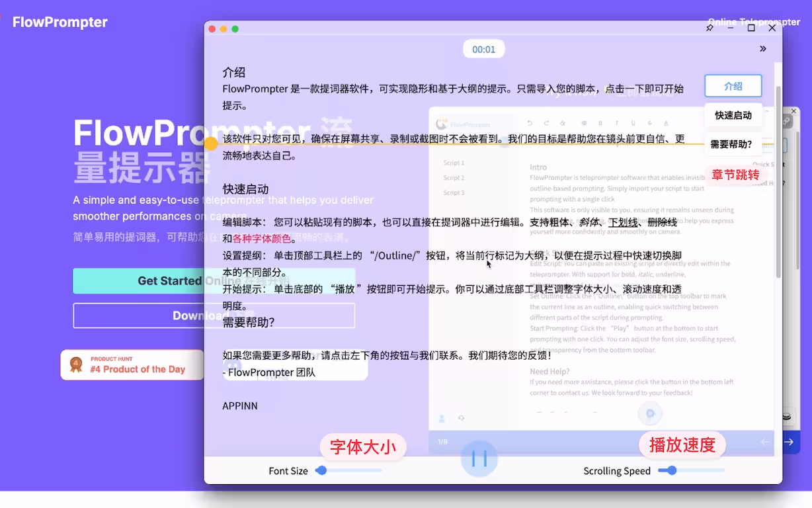
Task: Minimize the teleprompter window via dash icon
Action: tap(731, 28)
